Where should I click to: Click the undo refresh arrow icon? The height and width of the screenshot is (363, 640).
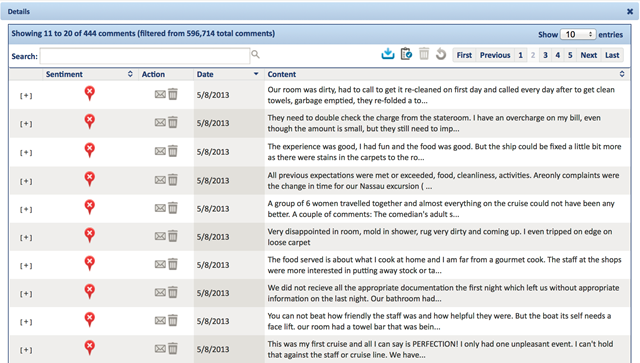click(441, 54)
